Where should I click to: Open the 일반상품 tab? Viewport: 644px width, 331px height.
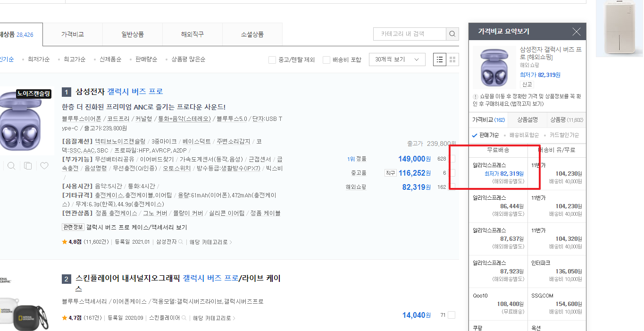pyautogui.click(x=133, y=34)
